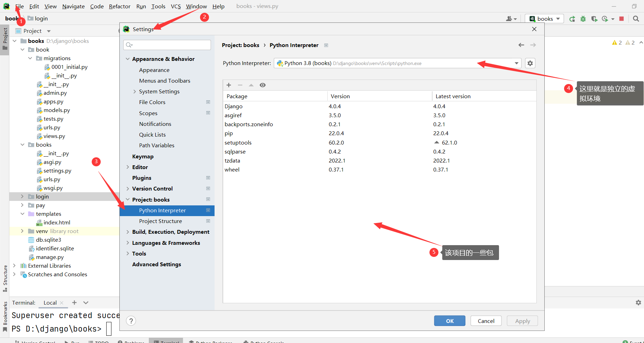
Task: Click the settings back navigation arrow
Action: [521, 45]
